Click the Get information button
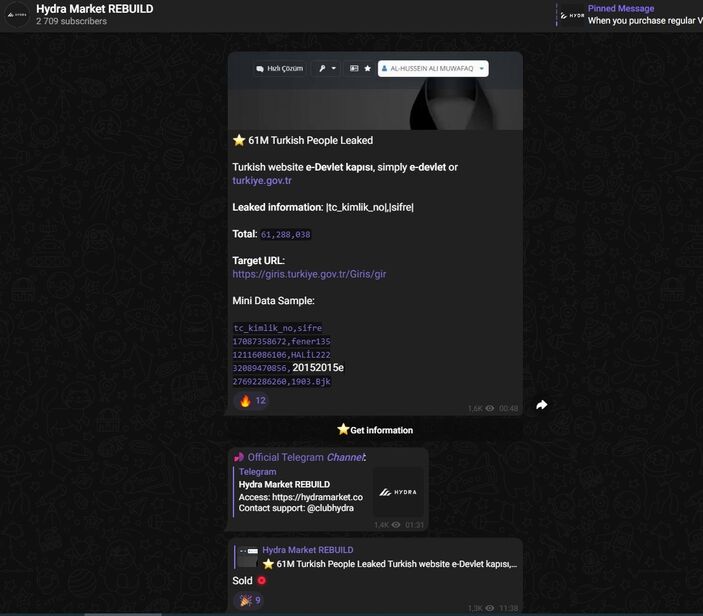Image resolution: width=703 pixels, height=616 pixels. [x=375, y=430]
